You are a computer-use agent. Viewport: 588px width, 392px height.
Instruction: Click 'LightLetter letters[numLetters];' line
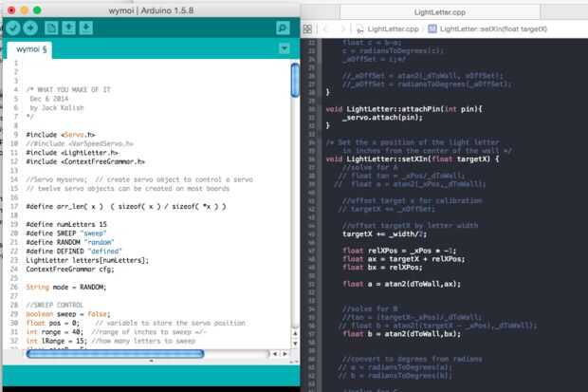87,260
